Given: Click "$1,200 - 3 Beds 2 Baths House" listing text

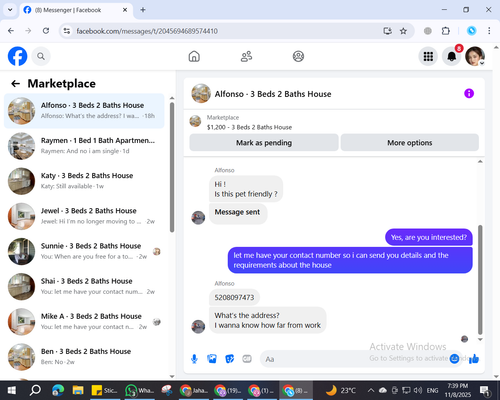Looking at the screenshot, I should tap(249, 127).
